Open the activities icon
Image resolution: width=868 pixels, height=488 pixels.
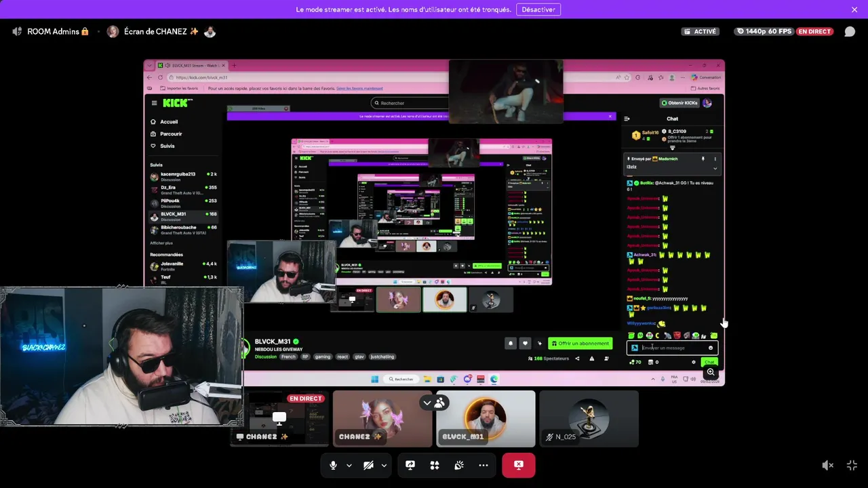pyautogui.click(x=435, y=465)
